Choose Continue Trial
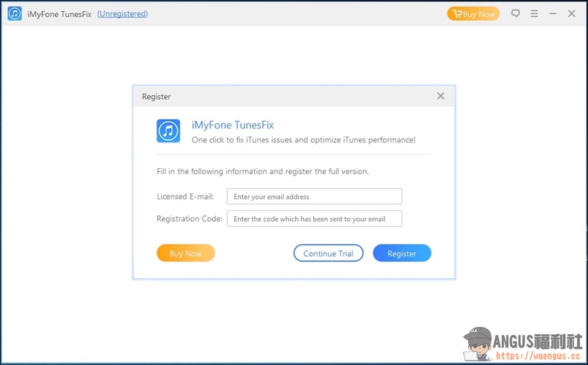The image size is (588, 365). point(328,253)
